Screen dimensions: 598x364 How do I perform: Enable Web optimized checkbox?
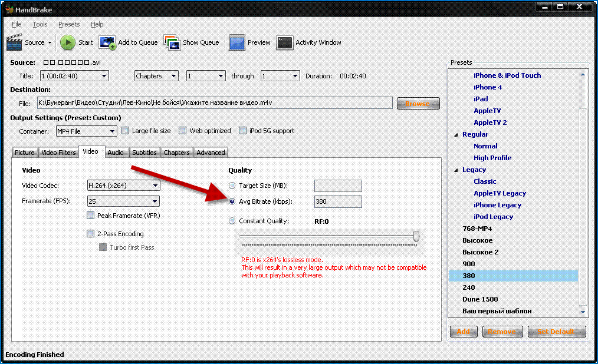pos(183,131)
